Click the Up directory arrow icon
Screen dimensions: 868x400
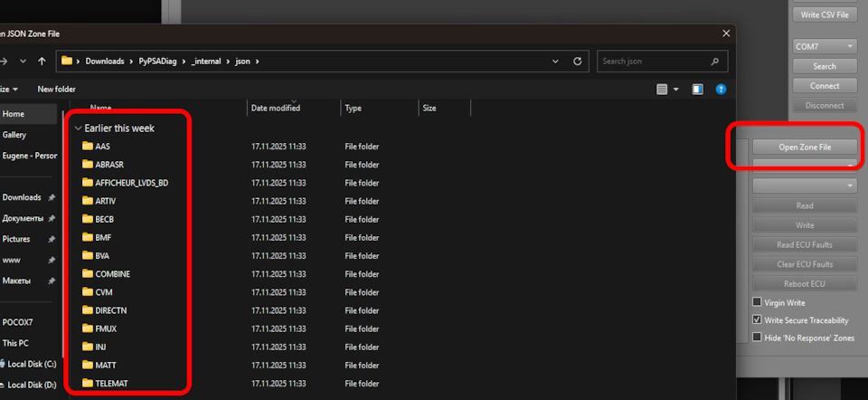42,62
